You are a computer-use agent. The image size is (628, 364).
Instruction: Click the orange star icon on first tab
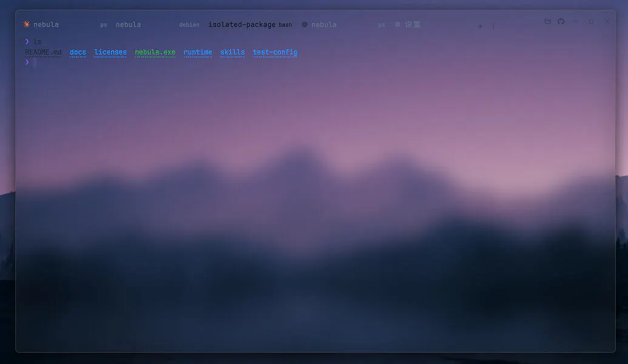pyautogui.click(x=27, y=24)
